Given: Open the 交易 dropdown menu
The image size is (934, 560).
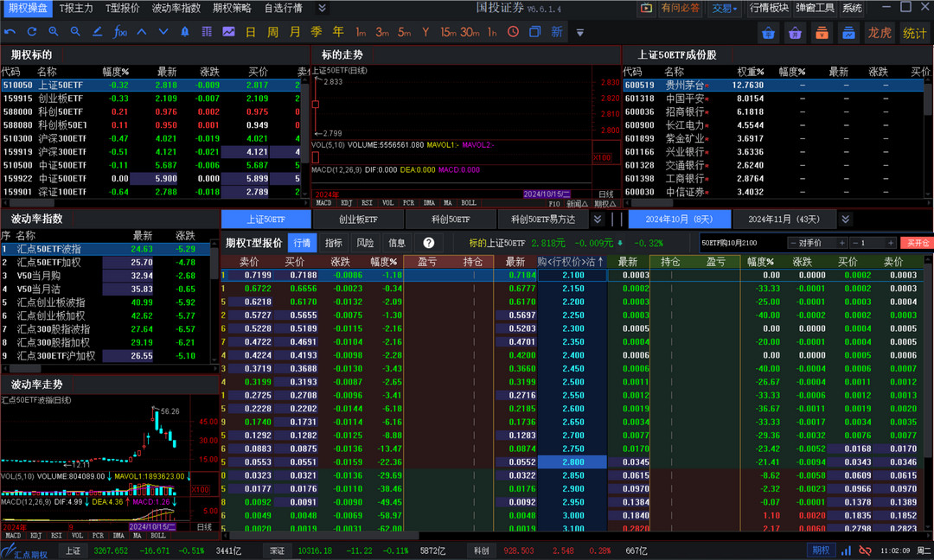Looking at the screenshot, I should 725,8.
